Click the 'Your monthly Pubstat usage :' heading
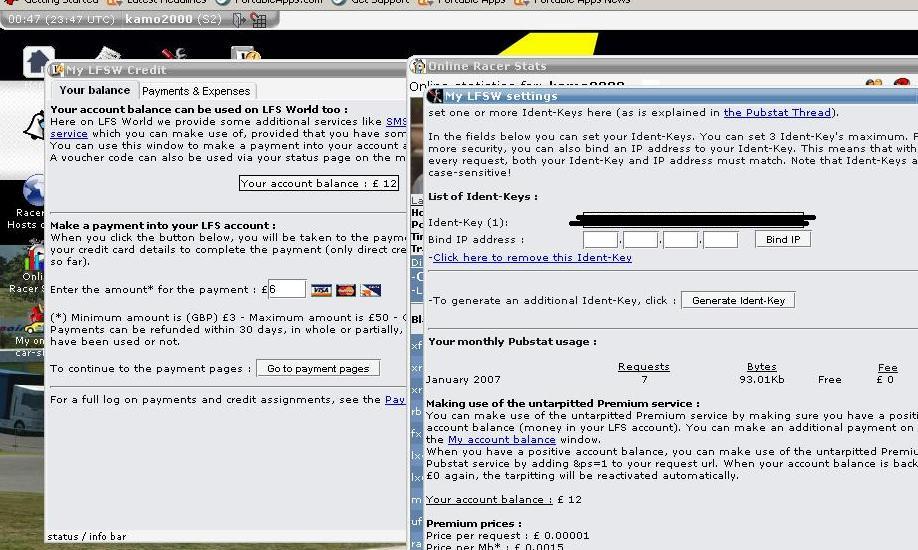The image size is (918, 550). (x=512, y=341)
